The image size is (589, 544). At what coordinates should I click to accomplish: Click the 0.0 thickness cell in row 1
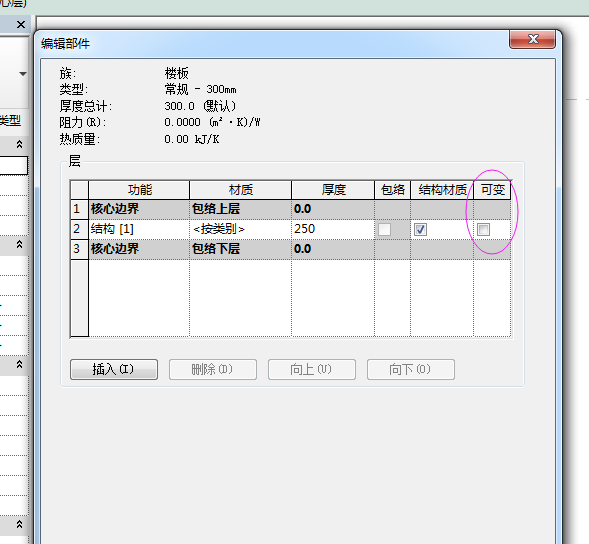coord(333,209)
